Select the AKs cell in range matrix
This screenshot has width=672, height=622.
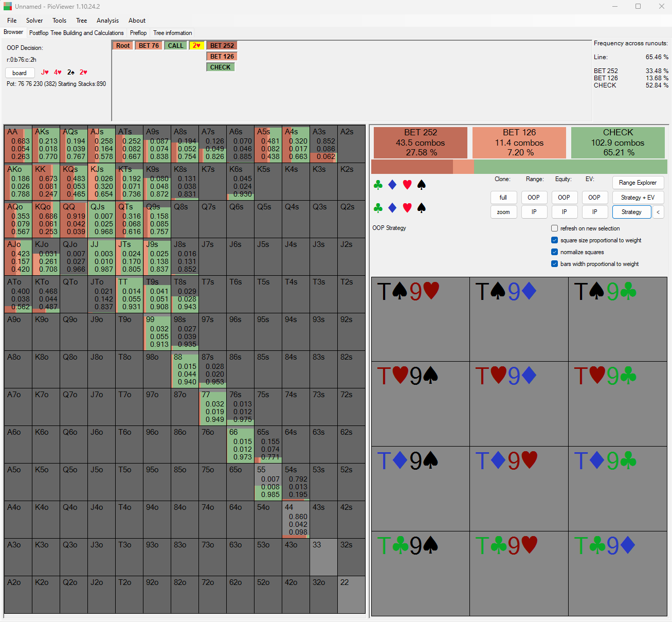coord(46,144)
